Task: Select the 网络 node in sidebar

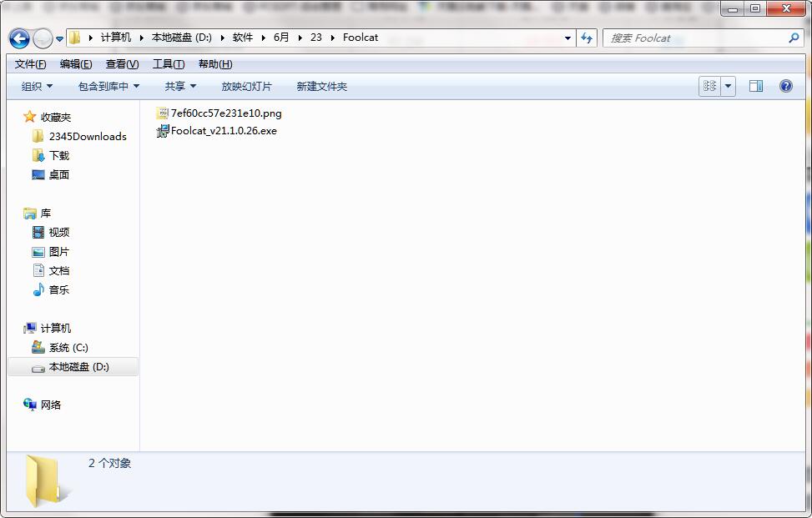Action: [48, 405]
